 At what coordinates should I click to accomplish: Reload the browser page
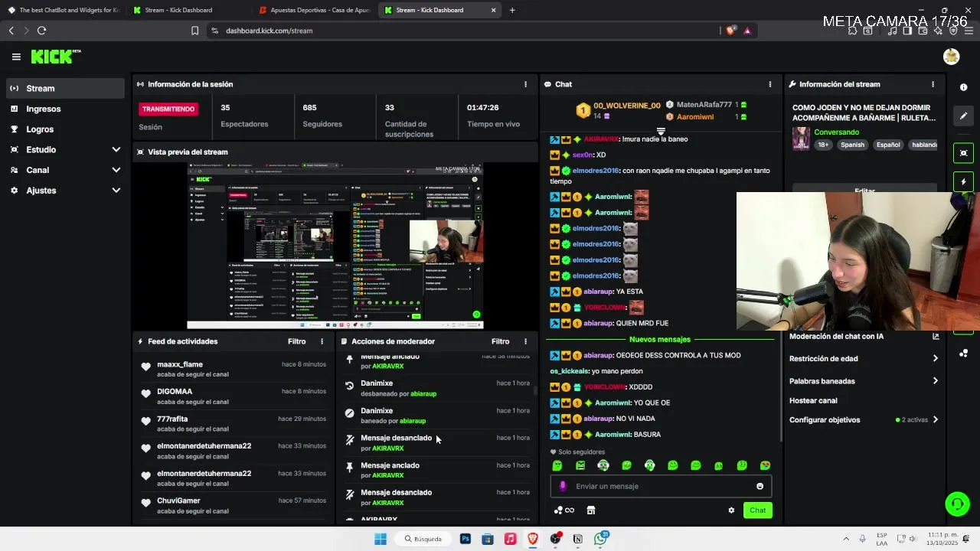pyautogui.click(x=41, y=31)
